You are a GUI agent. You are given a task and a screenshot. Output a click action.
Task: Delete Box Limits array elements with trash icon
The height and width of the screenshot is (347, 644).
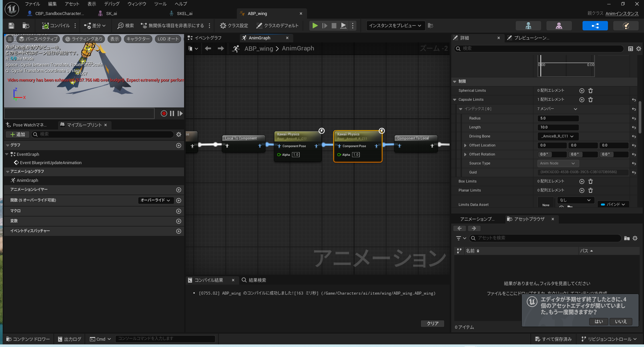(x=590, y=182)
